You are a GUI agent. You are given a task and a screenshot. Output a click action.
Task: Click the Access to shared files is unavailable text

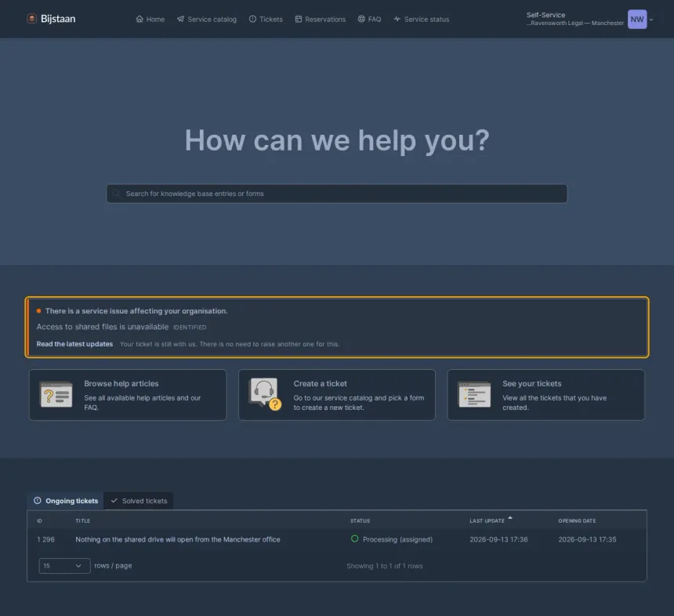click(103, 327)
